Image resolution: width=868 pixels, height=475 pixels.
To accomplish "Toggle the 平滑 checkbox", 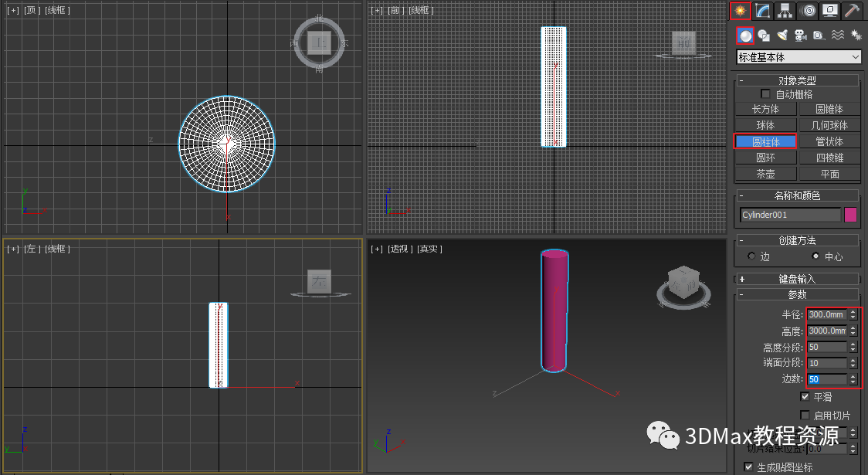I will pos(805,396).
